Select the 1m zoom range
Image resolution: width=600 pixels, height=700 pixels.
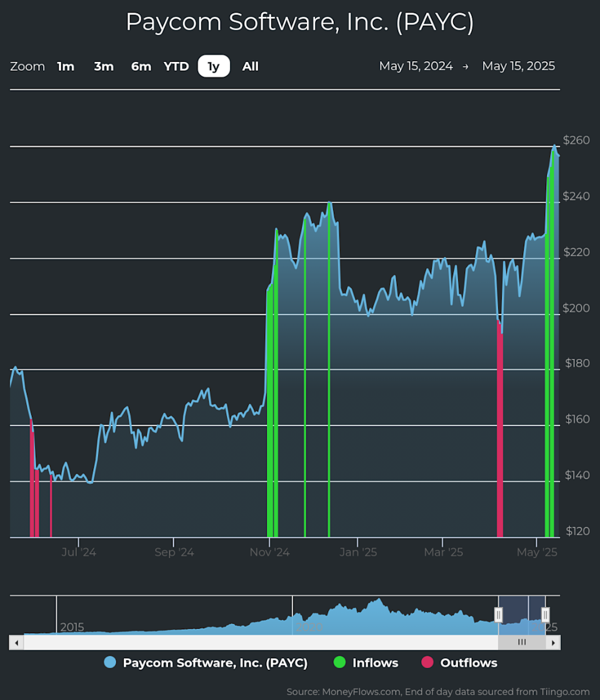tap(66, 66)
